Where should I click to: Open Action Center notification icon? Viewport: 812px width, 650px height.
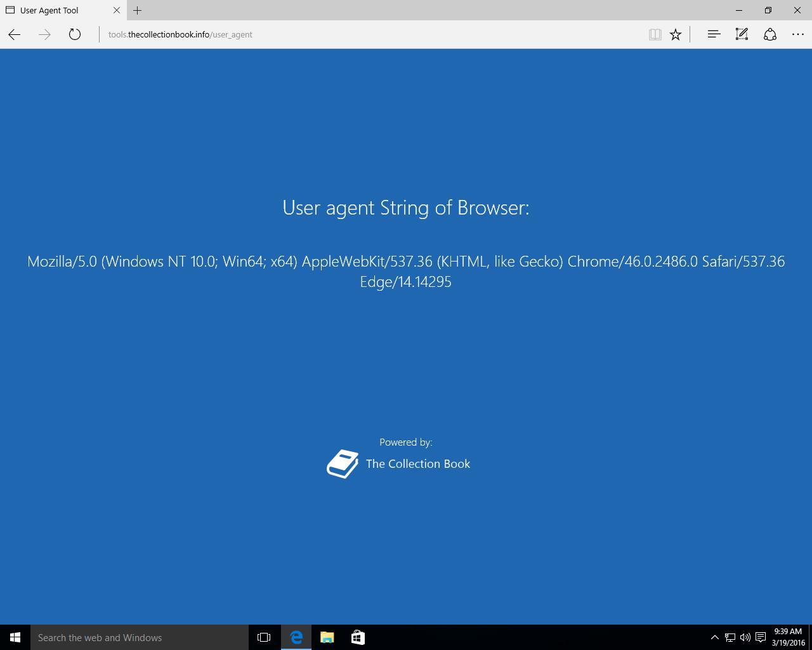pos(761,637)
